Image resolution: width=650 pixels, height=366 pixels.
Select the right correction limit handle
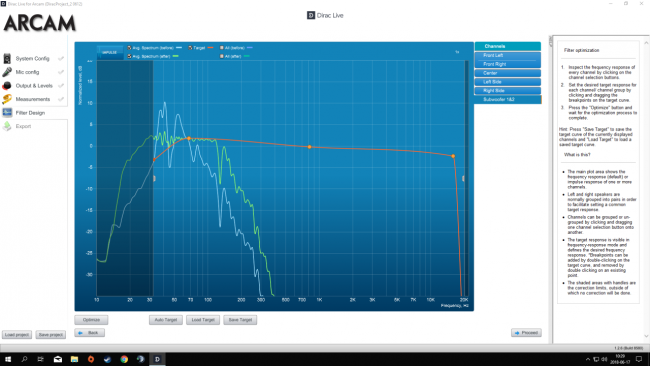463,179
